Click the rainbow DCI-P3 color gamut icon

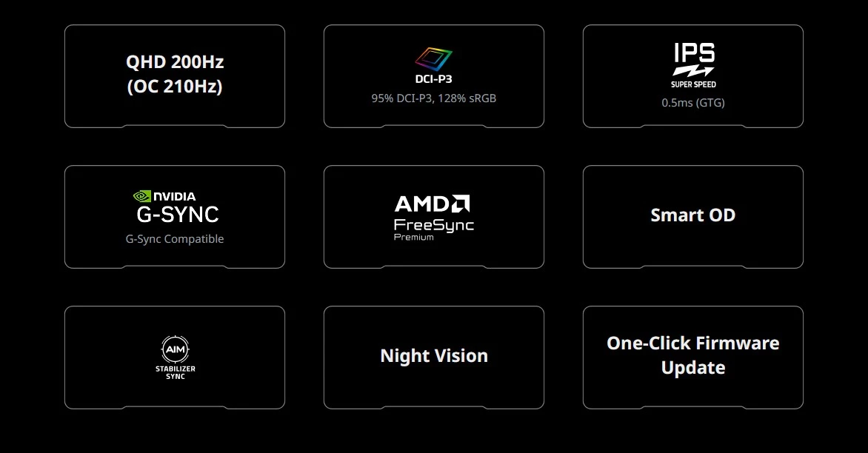[x=433, y=59]
